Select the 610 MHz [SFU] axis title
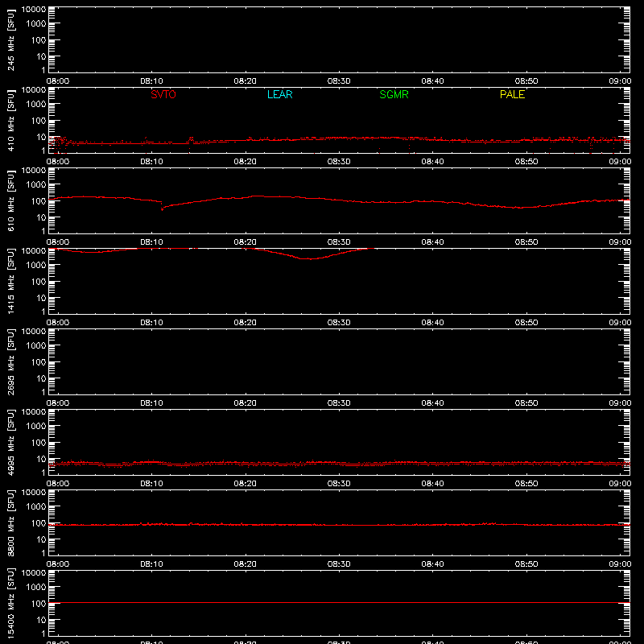 (10, 200)
